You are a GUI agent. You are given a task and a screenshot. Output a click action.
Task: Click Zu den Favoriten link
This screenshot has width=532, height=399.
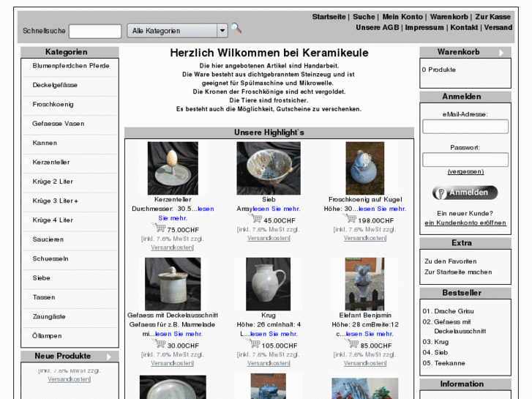[450, 261]
